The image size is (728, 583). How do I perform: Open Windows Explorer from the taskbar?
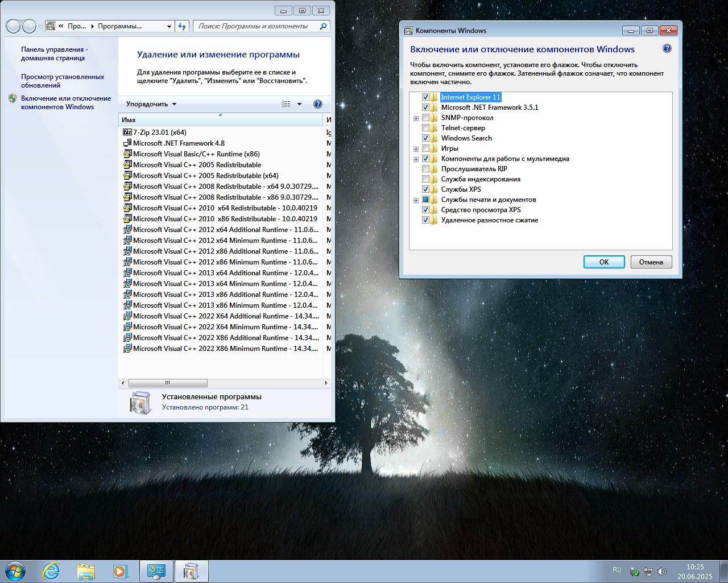[x=86, y=571]
